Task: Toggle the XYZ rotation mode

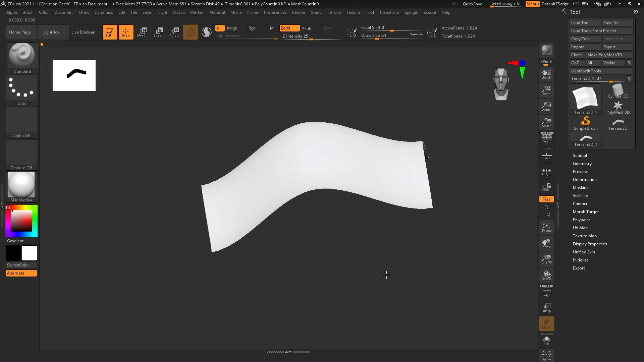Action: tap(546, 199)
